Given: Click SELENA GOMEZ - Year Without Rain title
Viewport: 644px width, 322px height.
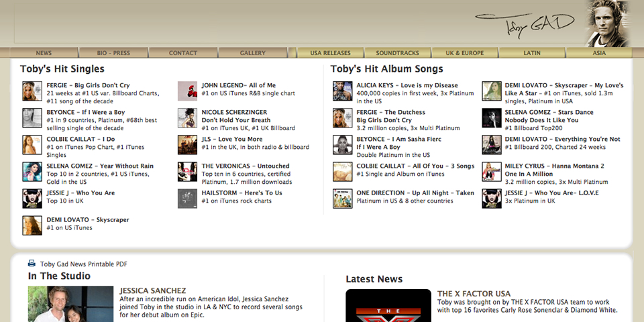Looking at the screenshot, I should click(x=100, y=166).
